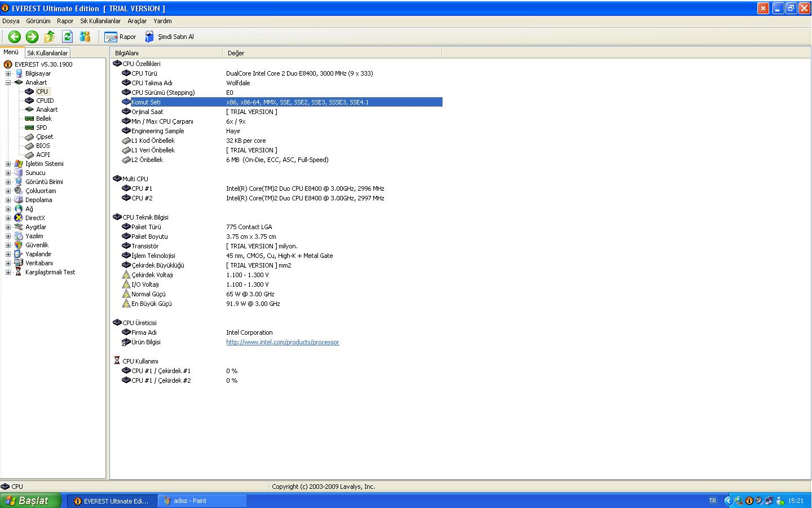This screenshot has width=812, height=508.
Task: Select Çipset chip icon in tree
Action: click(x=29, y=137)
